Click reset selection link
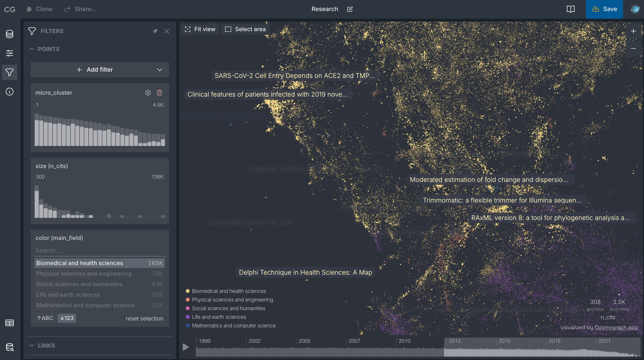Viewport: 644px width, 360px height. (144, 319)
